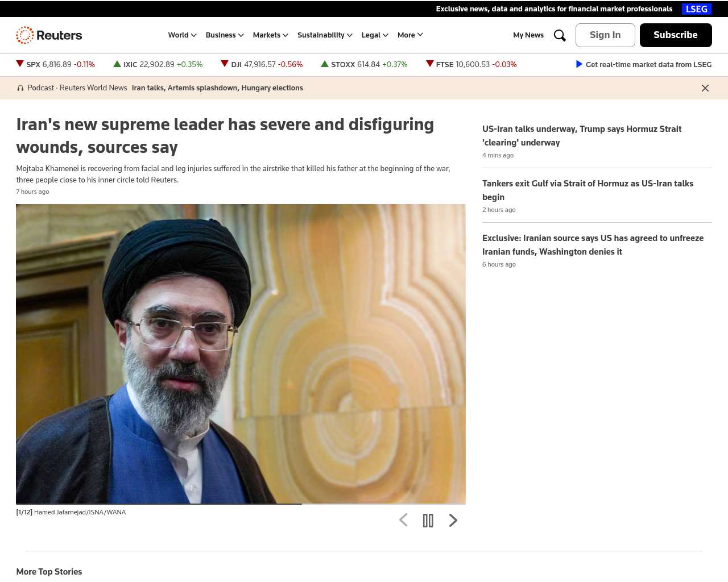
Task: Click the slideshow progress bar under photo
Action: click(241, 504)
